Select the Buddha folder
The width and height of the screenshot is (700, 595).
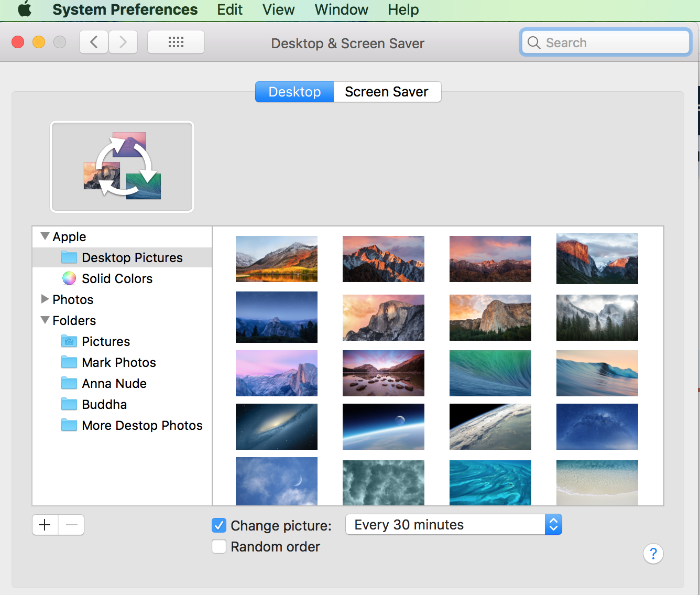click(122, 404)
